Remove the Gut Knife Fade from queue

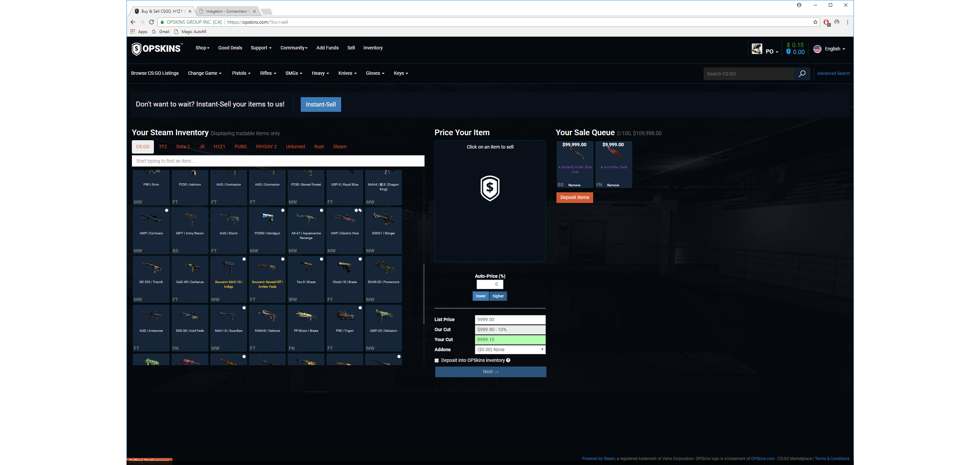(x=613, y=185)
